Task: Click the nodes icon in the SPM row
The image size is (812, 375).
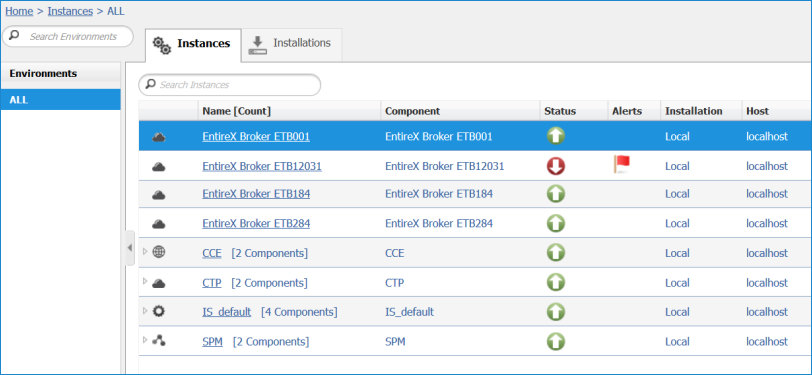Action: pyautogui.click(x=159, y=340)
